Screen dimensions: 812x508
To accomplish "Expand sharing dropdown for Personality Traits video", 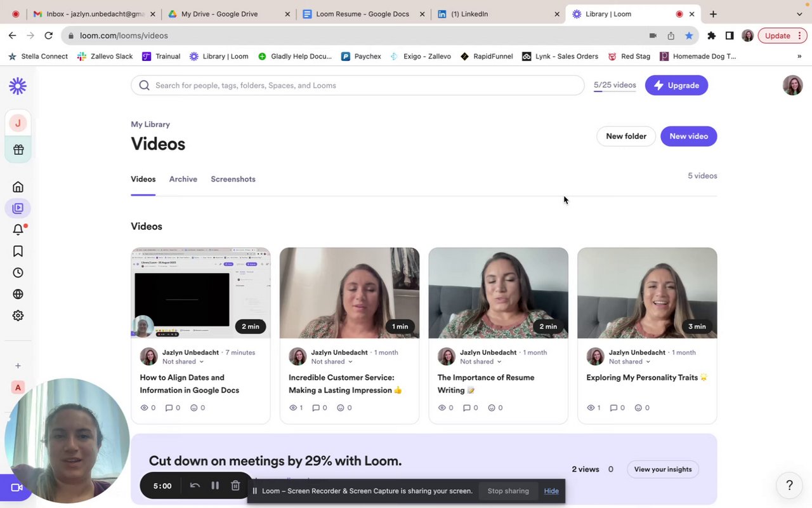I will click(630, 362).
